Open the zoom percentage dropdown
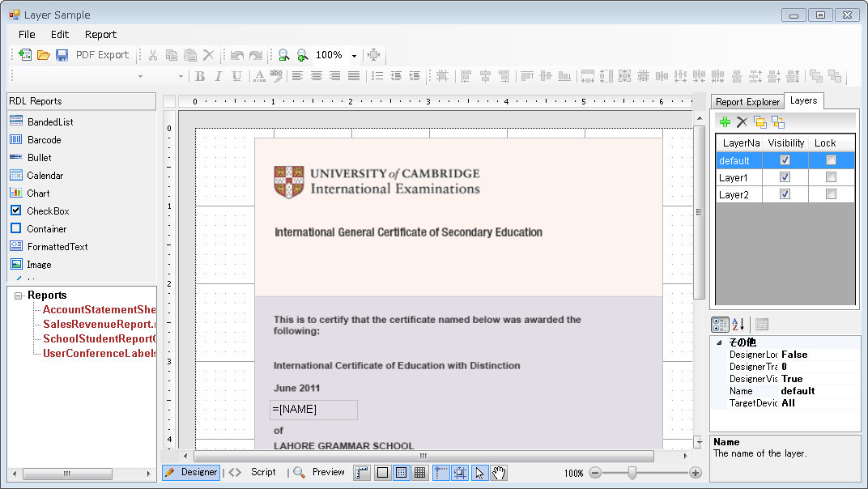Image resolution: width=868 pixels, height=489 pixels. [354, 56]
